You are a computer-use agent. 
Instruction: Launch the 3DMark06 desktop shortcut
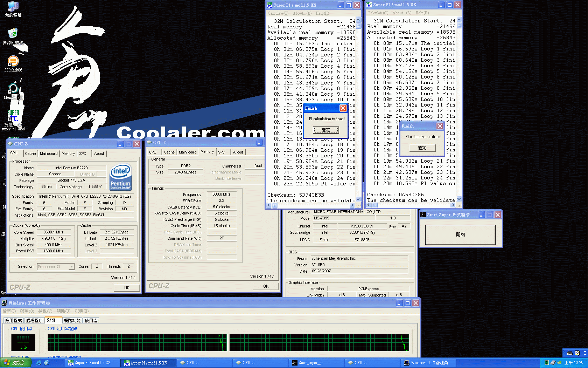click(x=13, y=64)
